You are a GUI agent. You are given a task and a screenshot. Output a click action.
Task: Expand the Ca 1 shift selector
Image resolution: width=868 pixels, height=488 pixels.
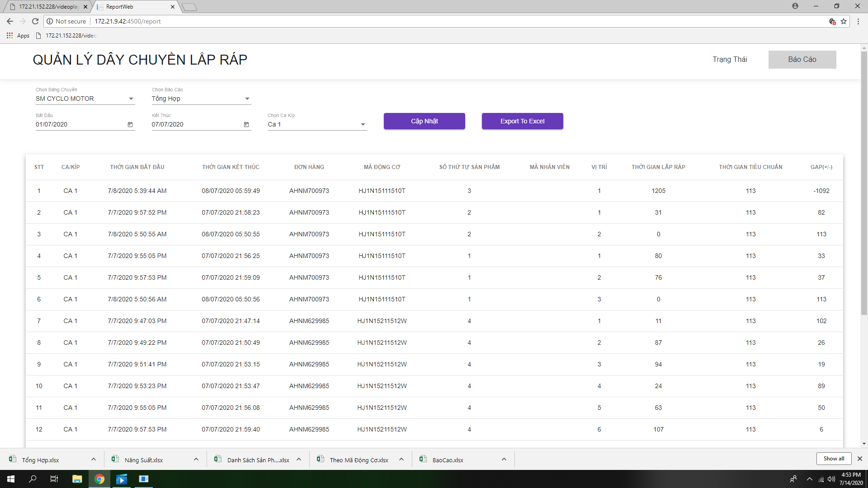[363, 124]
